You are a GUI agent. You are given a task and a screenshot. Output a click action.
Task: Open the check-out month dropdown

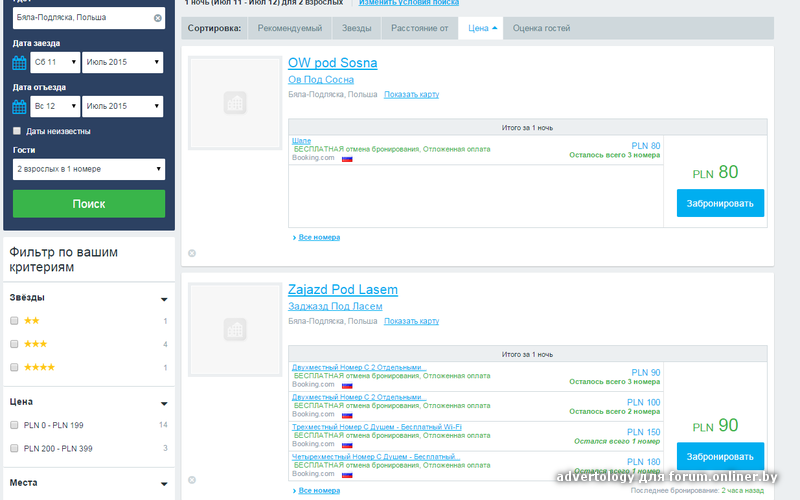click(122, 106)
